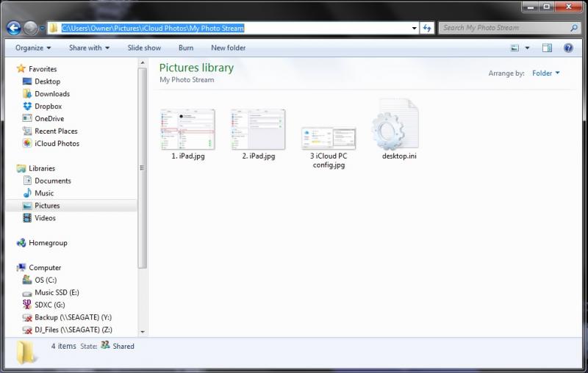Open DJ_Files (\\SEAGATE) (Z:) drive

(x=73, y=330)
